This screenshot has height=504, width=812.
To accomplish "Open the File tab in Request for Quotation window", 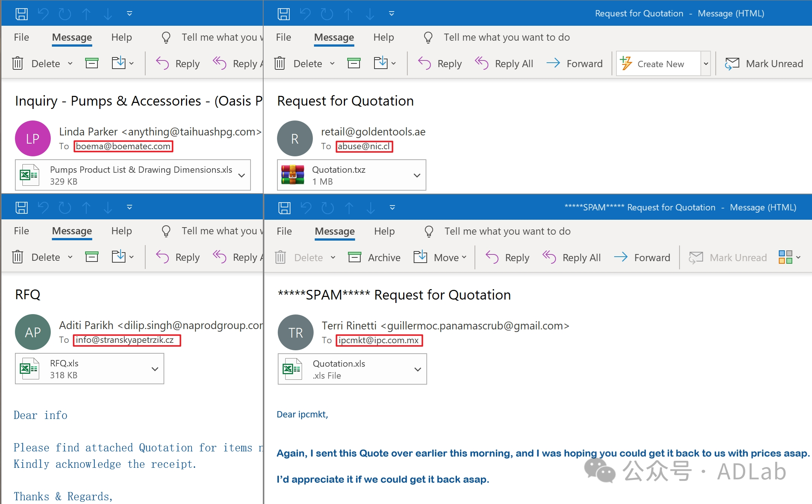I will coord(283,37).
